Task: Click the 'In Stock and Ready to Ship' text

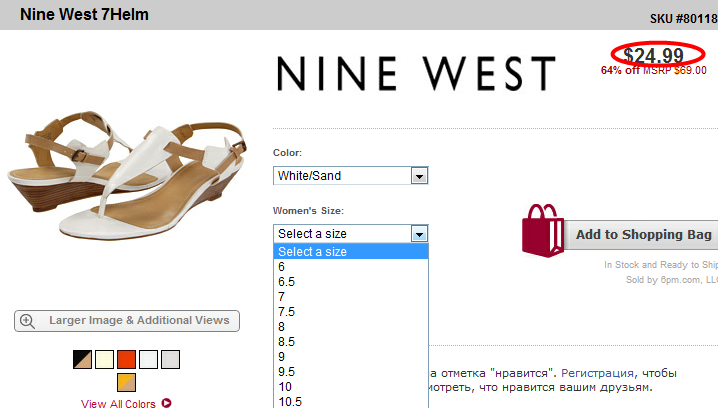Action: pyautogui.click(x=661, y=265)
